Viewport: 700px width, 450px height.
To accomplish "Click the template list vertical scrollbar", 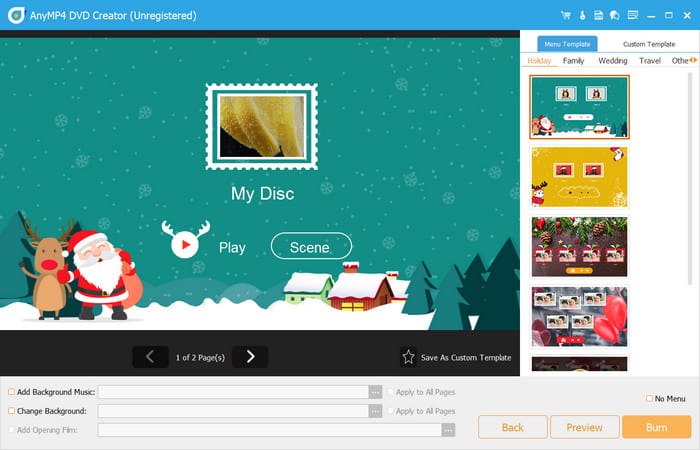I will click(x=690, y=179).
